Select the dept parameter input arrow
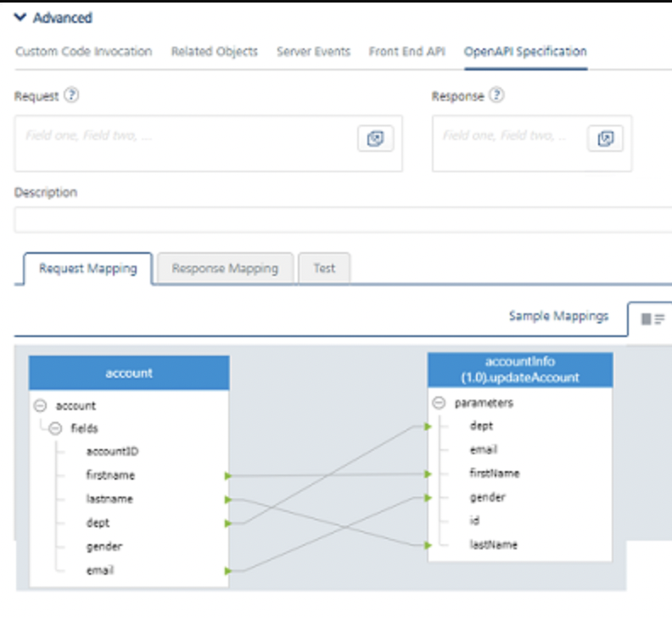The height and width of the screenshot is (618, 672). point(428,427)
